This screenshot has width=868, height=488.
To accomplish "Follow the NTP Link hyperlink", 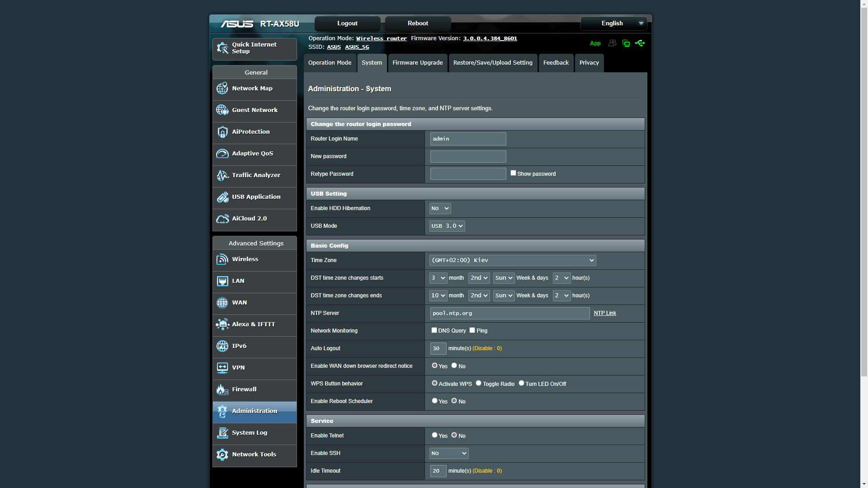I will [604, 313].
